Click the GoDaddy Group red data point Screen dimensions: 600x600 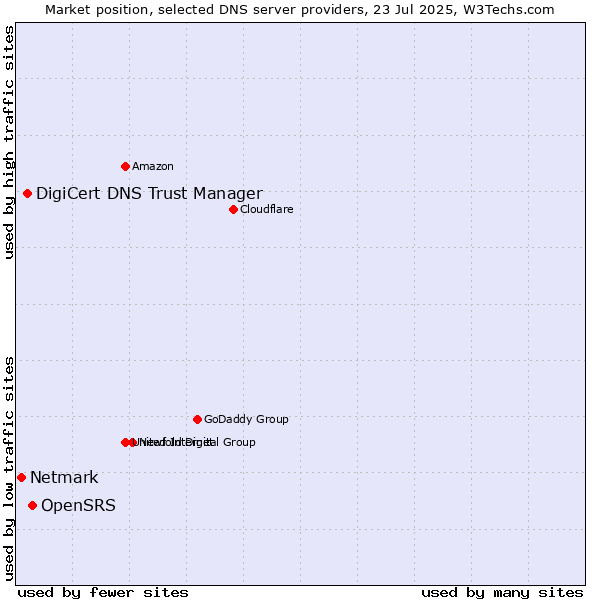click(197, 419)
